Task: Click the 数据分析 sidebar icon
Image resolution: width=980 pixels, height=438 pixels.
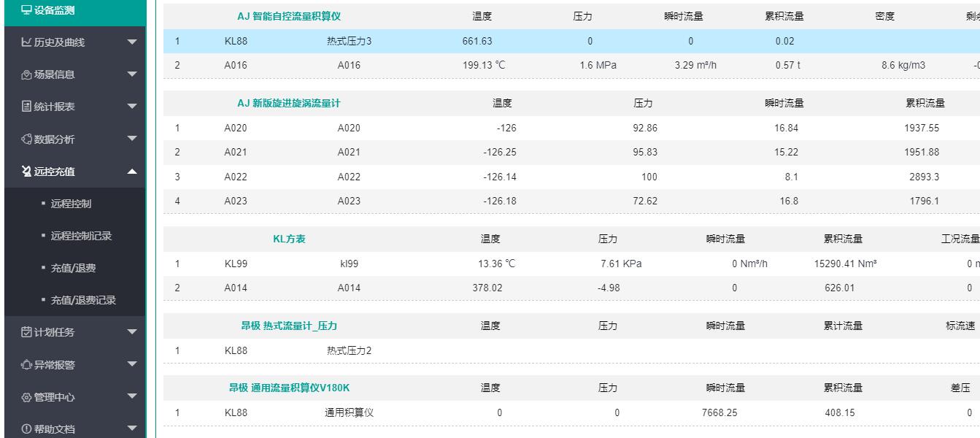Action: [x=26, y=139]
